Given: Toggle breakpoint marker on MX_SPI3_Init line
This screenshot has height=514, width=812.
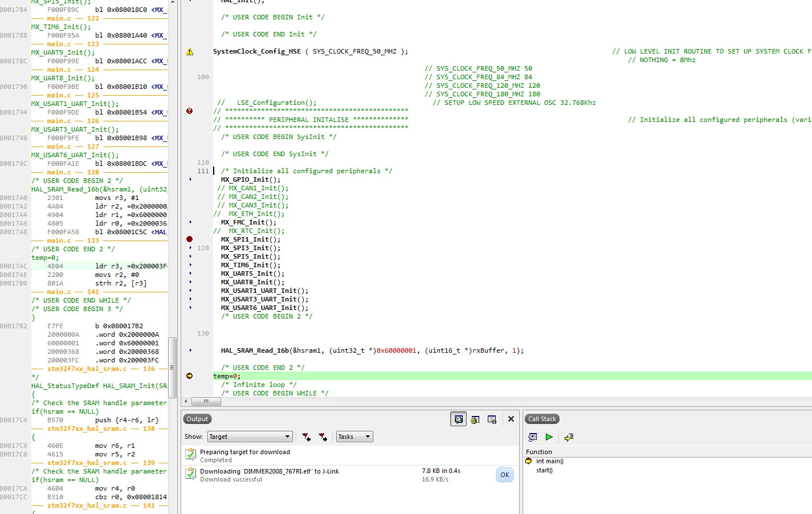Looking at the screenshot, I should coord(190,248).
